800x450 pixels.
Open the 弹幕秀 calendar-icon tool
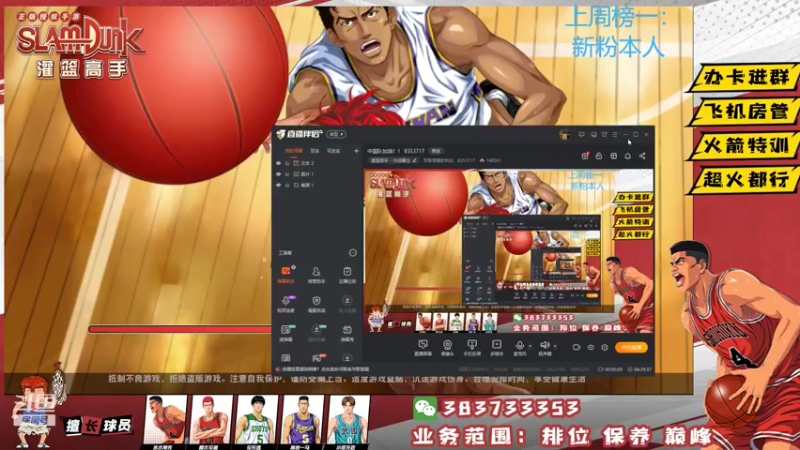click(x=347, y=332)
